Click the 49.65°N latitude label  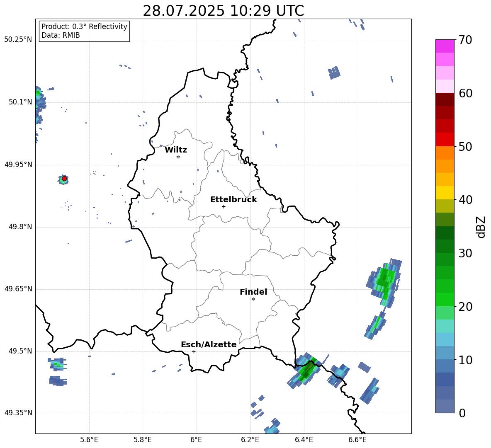point(18,289)
